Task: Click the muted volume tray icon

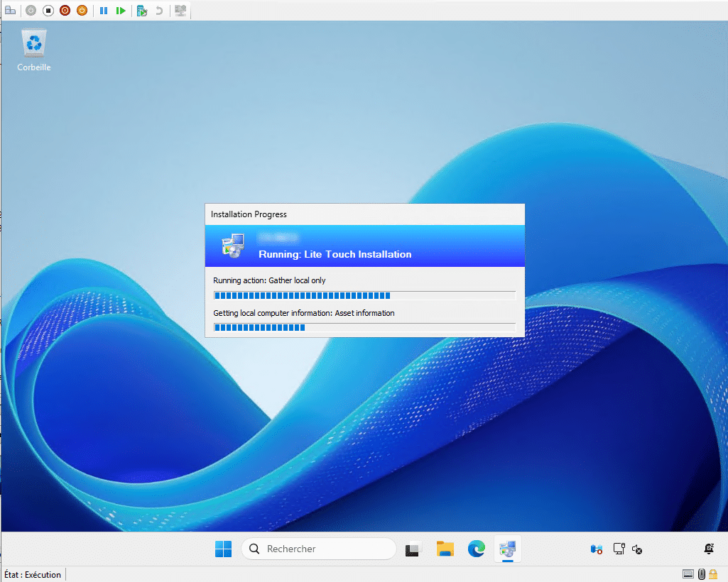Action: tap(637, 549)
